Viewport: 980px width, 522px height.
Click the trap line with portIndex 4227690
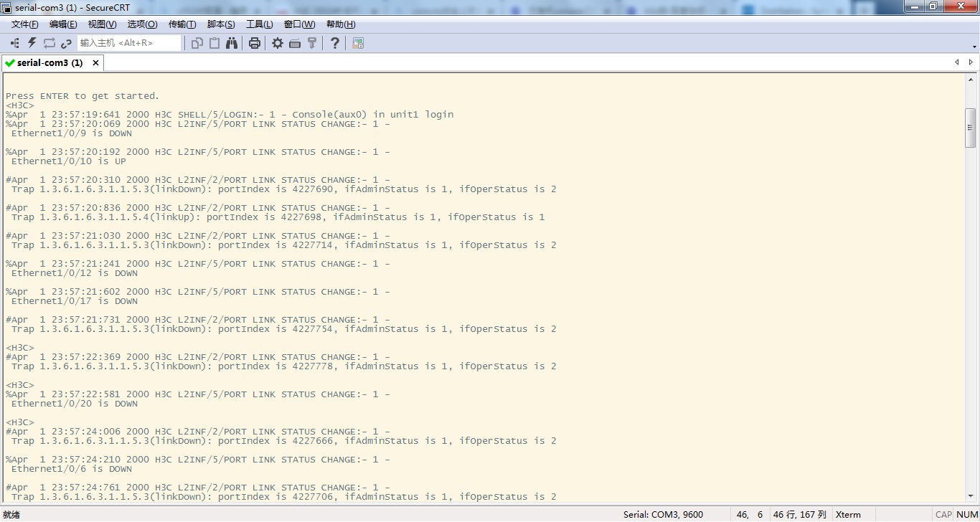(x=284, y=189)
